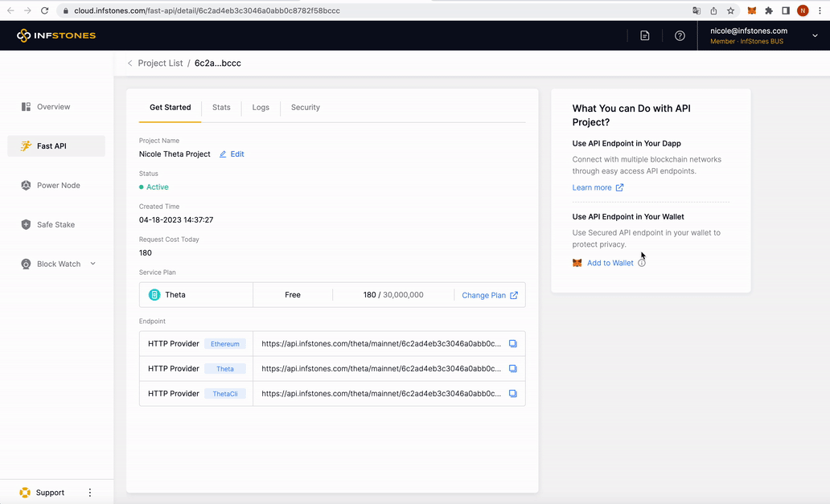
Task: Select Fast API in the sidebar
Action: (56, 146)
